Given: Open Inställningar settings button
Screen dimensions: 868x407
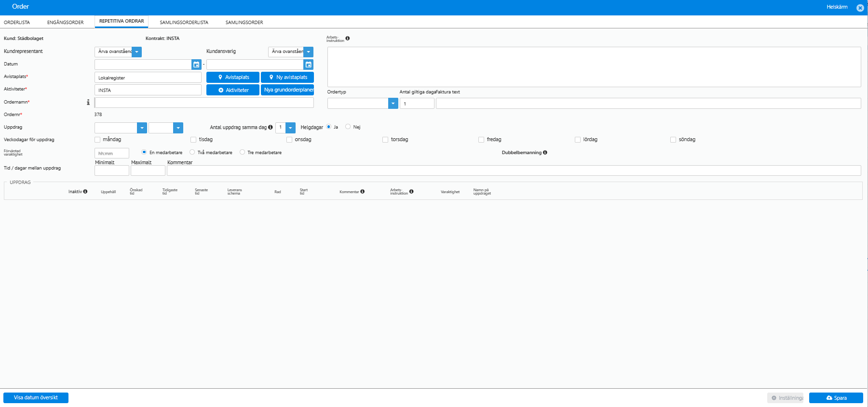Looking at the screenshot, I should [786, 398].
